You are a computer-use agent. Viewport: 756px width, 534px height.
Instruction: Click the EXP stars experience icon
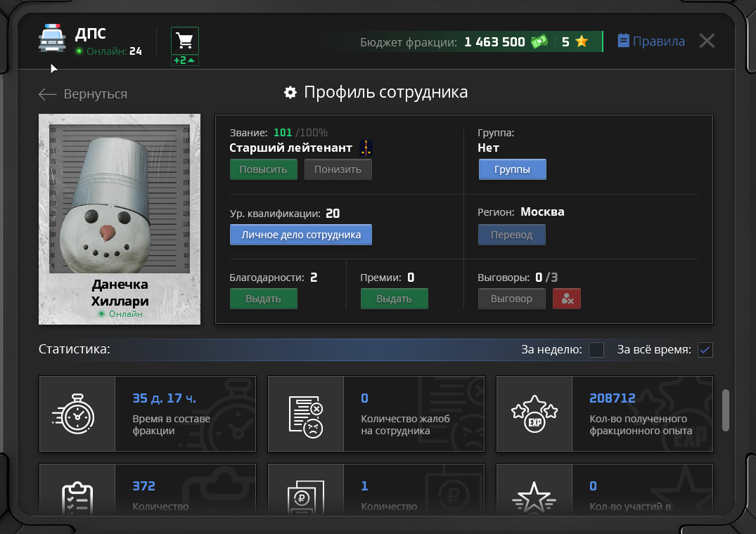click(534, 414)
